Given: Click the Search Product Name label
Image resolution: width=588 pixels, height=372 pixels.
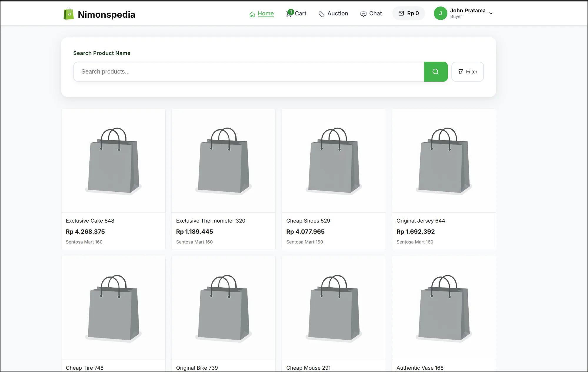Looking at the screenshot, I should [102, 53].
